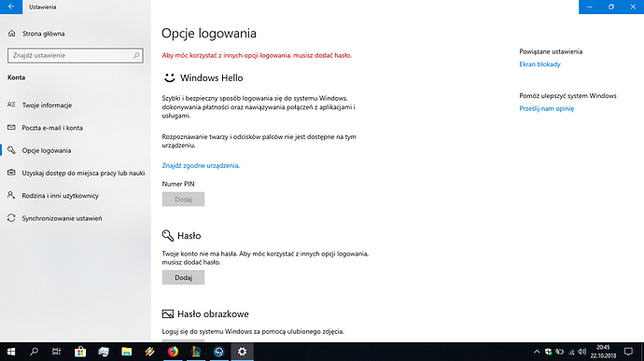Open Twoje informacje section
Image resolution: width=644 pixels, height=361 pixels.
(76, 105)
